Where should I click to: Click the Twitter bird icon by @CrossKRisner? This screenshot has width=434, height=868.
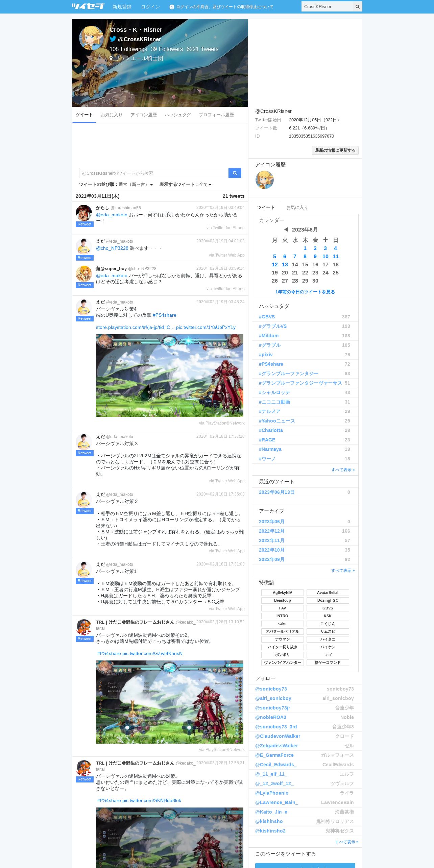(113, 39)
